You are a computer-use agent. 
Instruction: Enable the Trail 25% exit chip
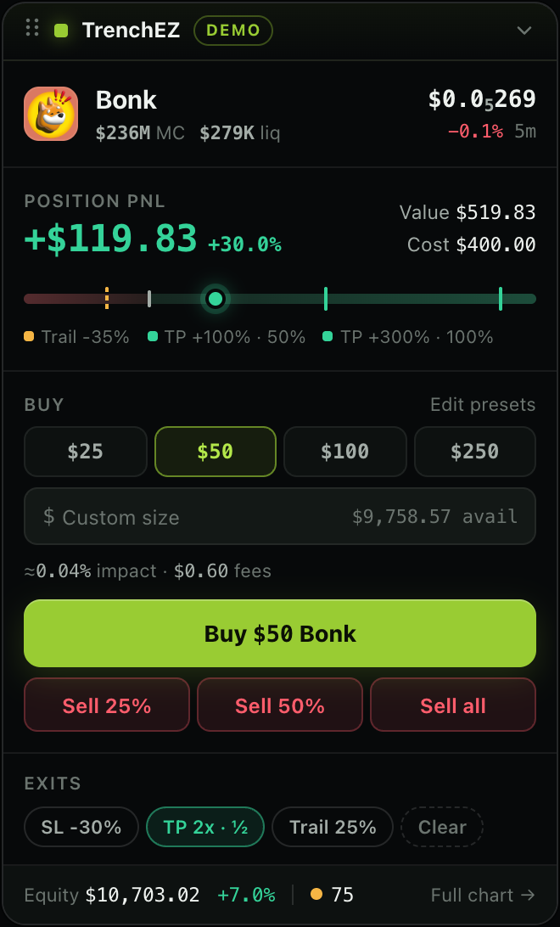pos(333,827)
